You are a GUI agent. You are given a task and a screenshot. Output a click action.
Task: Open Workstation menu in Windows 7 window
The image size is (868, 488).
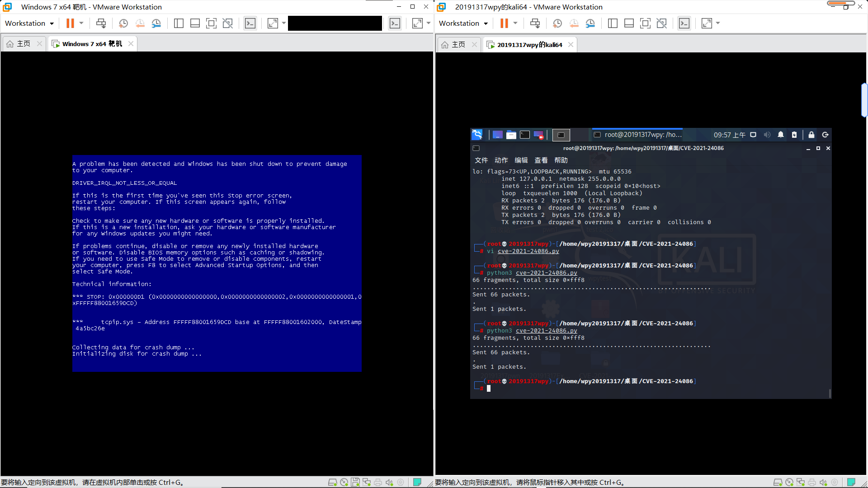(29, 23)
